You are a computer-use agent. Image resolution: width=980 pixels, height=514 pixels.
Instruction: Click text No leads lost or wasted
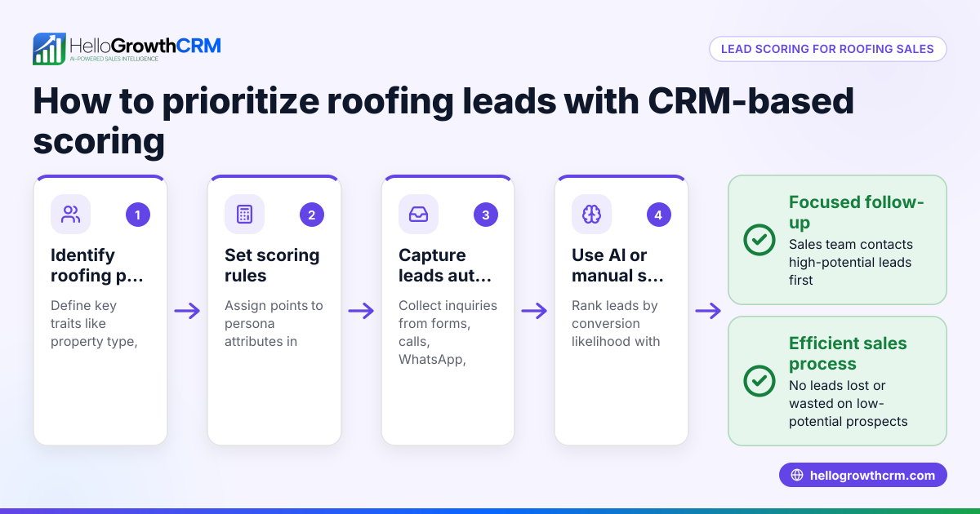pyautogui.click(x=849, y=403)
